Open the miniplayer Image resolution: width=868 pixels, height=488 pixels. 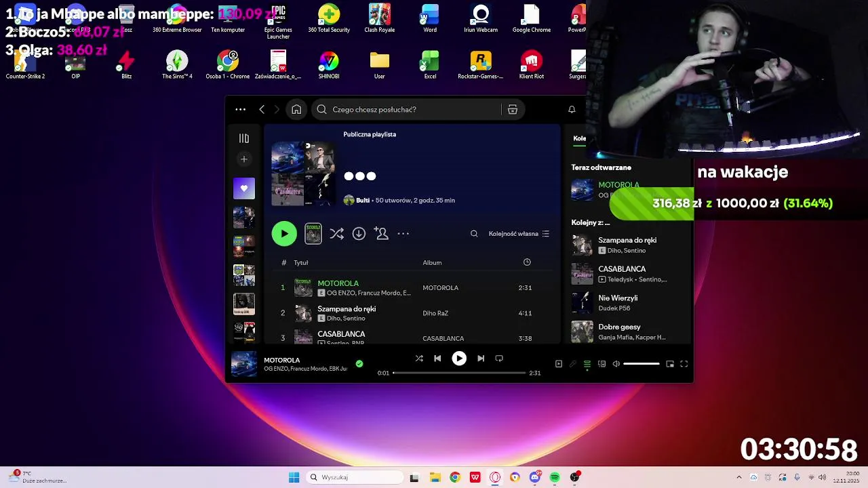(x=670, y=364)
